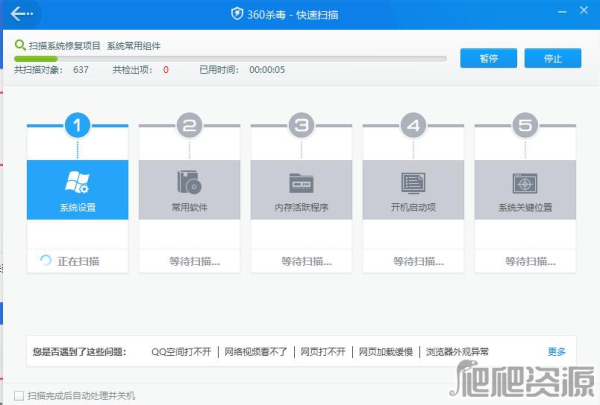
Task: Select the 开机启动项 monitor icon
Action: [413, 183]
